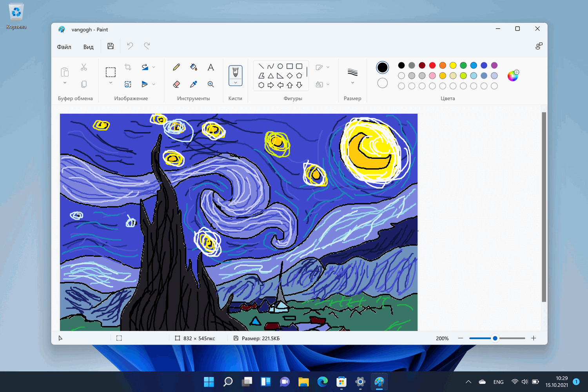
Task: Open the edit colors rainbow wheel
Action: 513,75
